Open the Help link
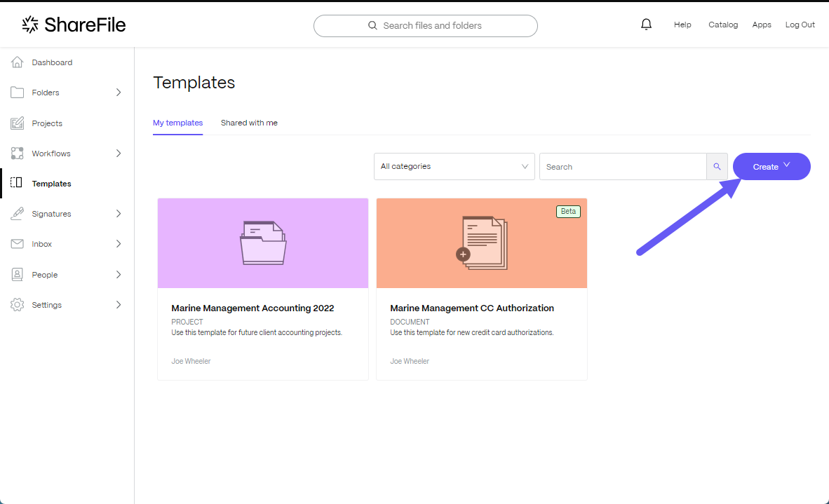Viewport: 829px width, 504px height. pyautogui.click(x=682, y=25)
